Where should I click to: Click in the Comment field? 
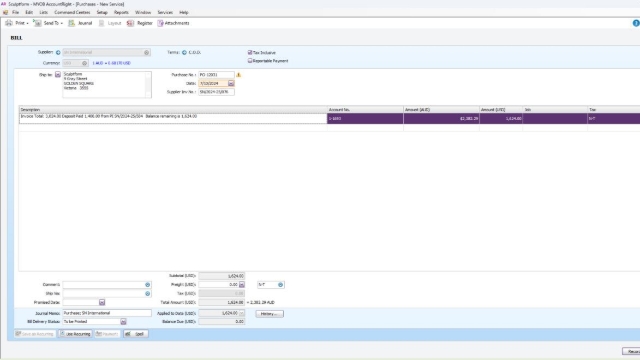104,284
